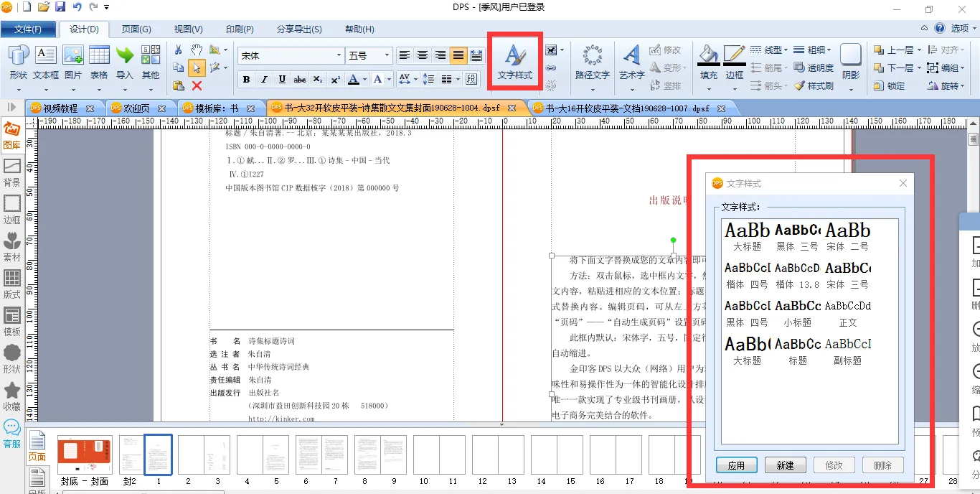Click the red delete X icon
Screen dimensions: 980x494
[x=197, y=85]
